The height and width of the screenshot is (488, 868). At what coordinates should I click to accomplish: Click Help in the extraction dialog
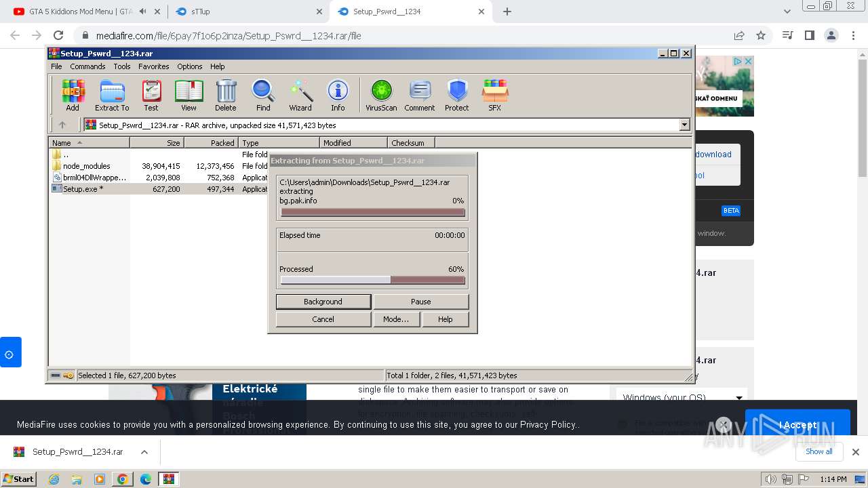445,319
